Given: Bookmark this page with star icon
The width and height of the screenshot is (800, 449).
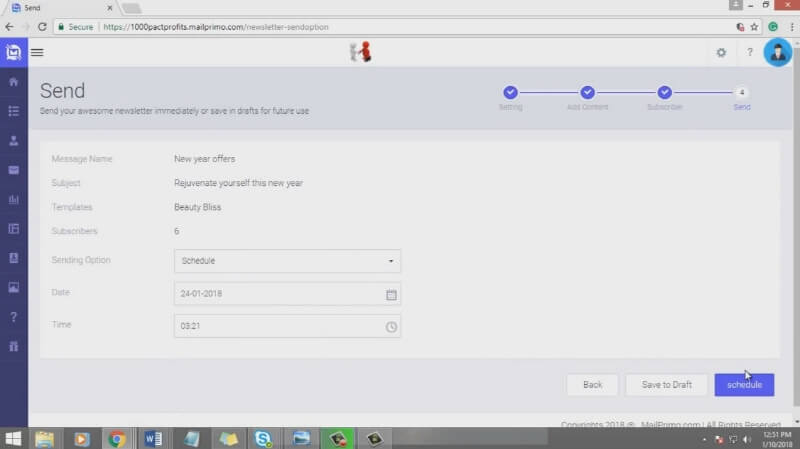Looking at the screenshot, I should click(x=754, y=27).
